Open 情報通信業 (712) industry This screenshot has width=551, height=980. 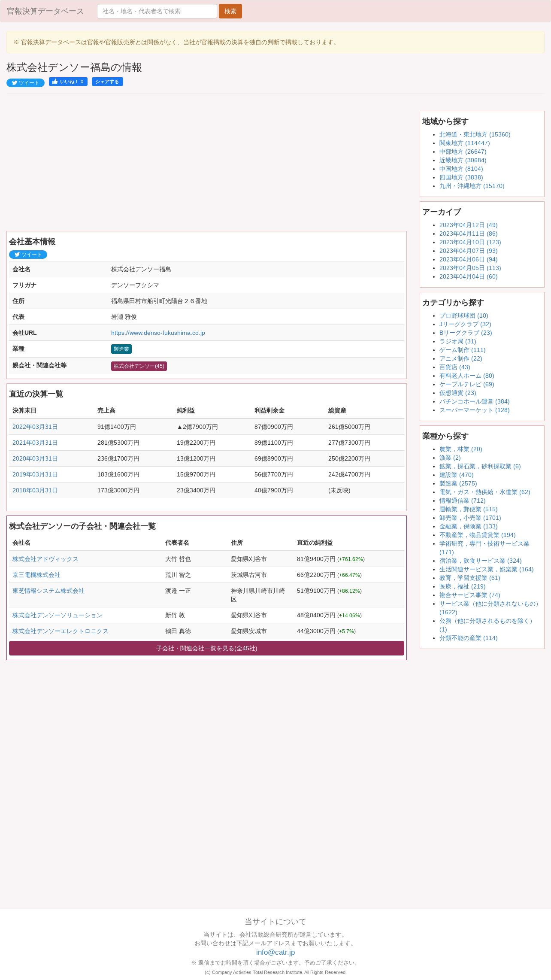[x=462, y=501]
